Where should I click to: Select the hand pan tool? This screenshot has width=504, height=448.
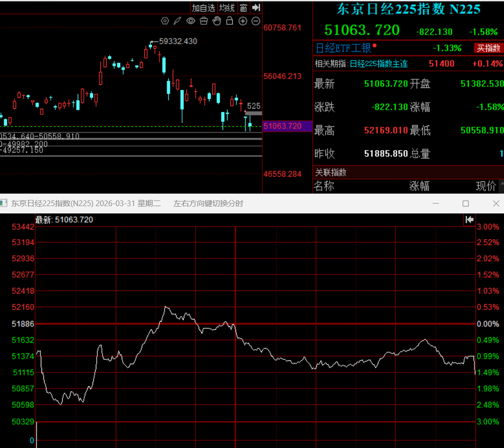click(217, 21)
